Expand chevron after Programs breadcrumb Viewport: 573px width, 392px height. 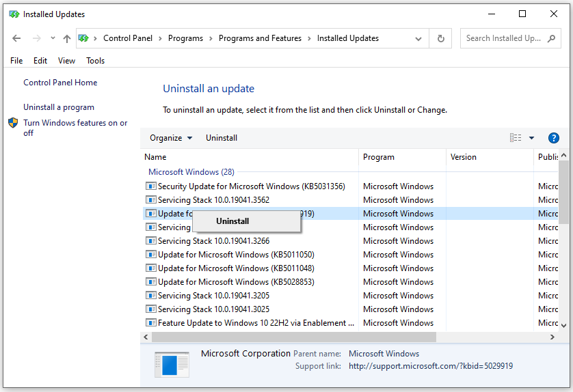[x=211, y=39]
